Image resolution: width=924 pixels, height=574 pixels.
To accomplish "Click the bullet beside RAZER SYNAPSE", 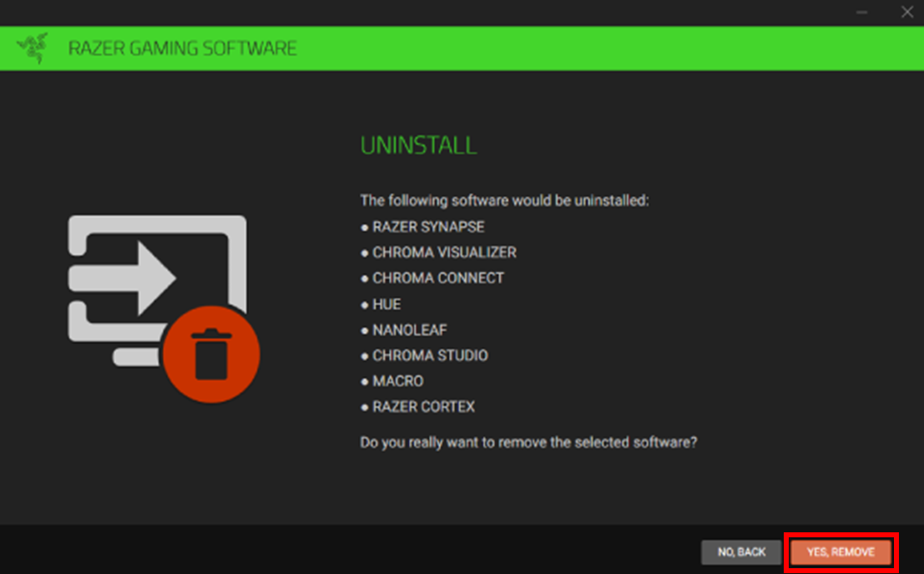I will point(365,227).
